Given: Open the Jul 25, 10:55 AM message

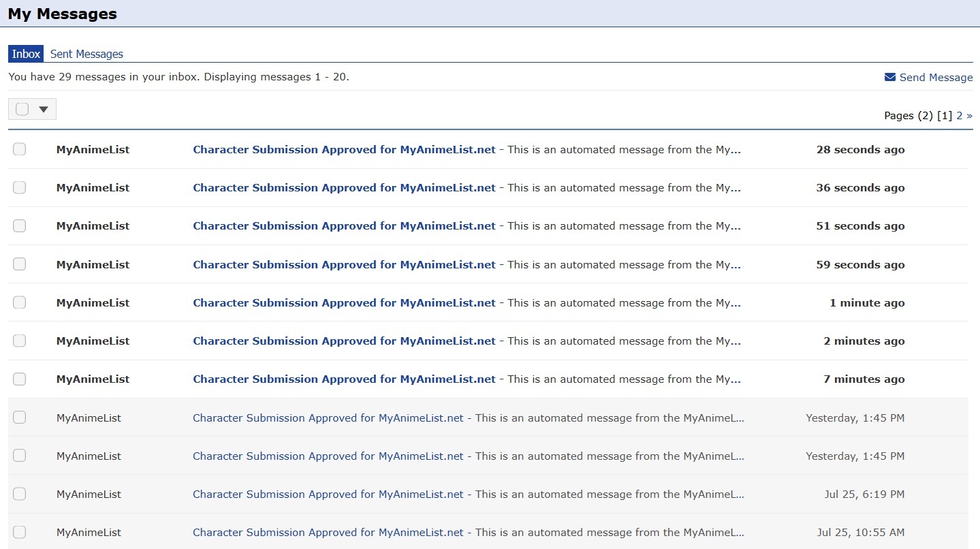Looking at the screenshot, I should pos(328,532).
